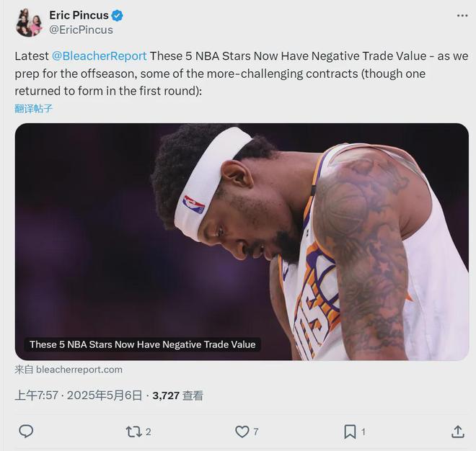Translate the post via 翻译帖子

point(34,109)
